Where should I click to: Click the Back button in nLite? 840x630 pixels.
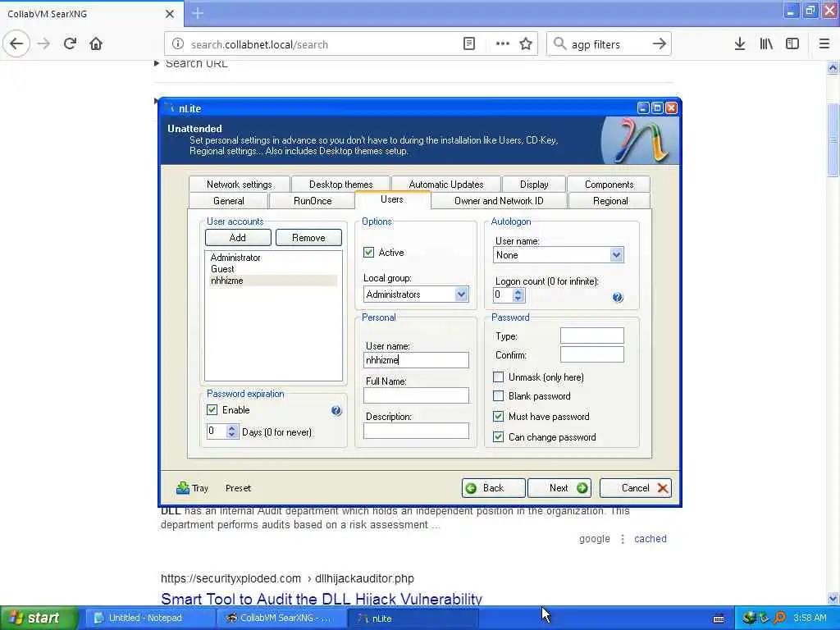(493, 488)
